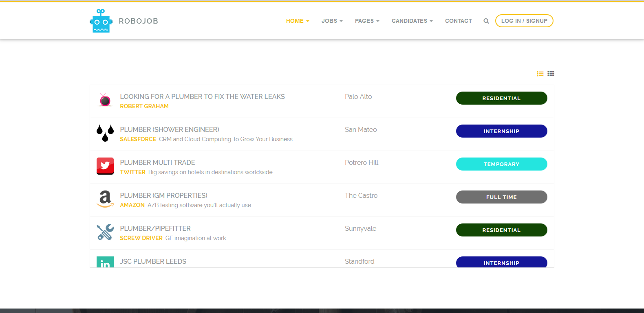
Task: Switch to grid view layout
Action: pos(551,74)
